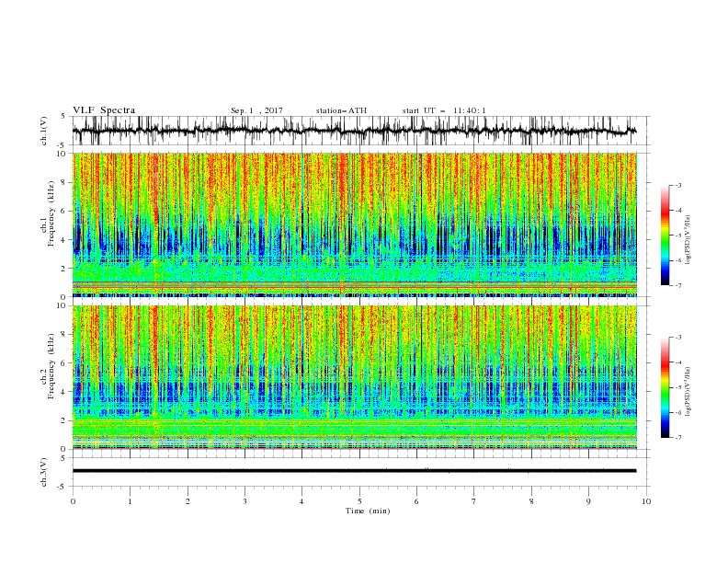This screenshot has width=728, height=563.
Task: Click the '-3' tick on lower colorbar
Action: (678, 338)
